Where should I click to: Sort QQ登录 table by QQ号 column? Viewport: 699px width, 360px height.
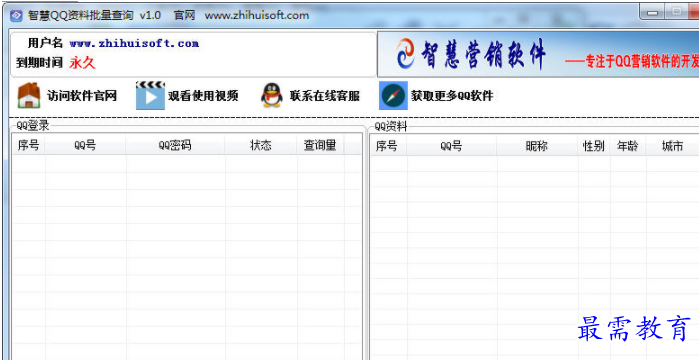86,146
